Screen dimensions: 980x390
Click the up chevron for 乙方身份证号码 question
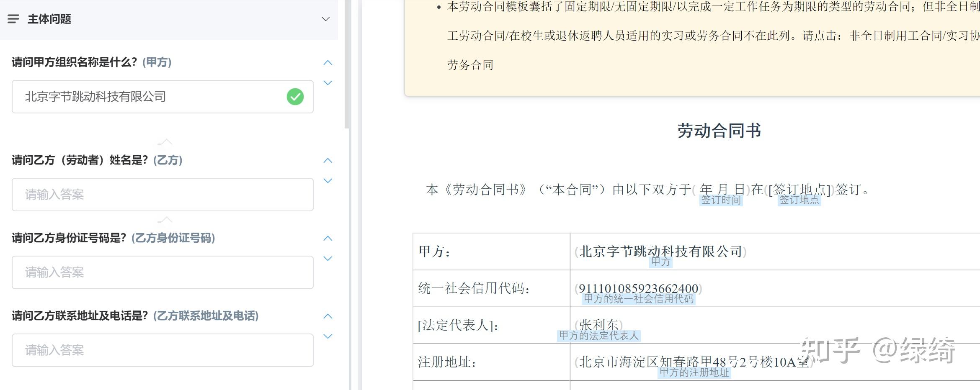328,239
